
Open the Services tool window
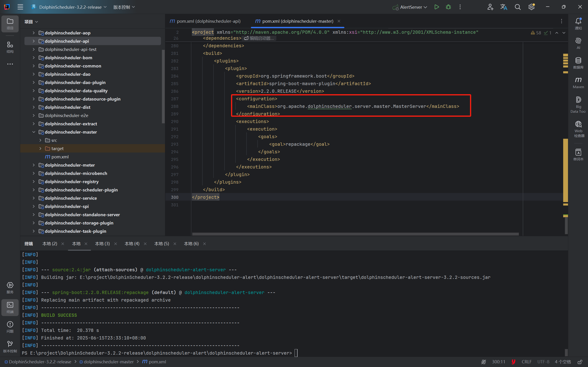tap(10, 287)
